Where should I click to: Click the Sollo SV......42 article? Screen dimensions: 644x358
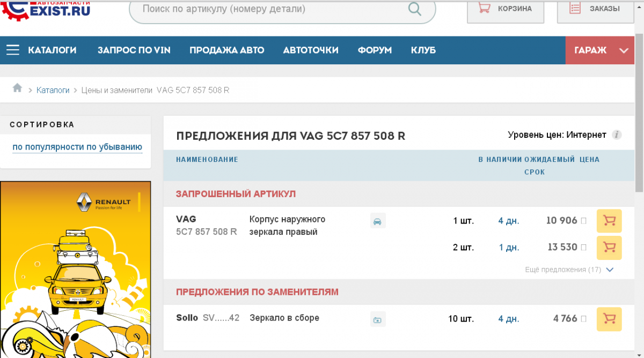tap(221, 318)
